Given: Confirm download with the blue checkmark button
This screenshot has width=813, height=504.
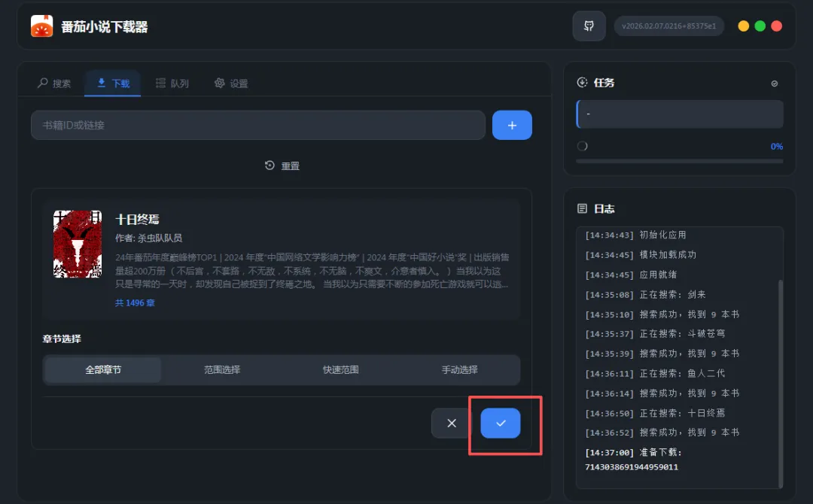Looking at the screenshot, I should tap(501, 424).
